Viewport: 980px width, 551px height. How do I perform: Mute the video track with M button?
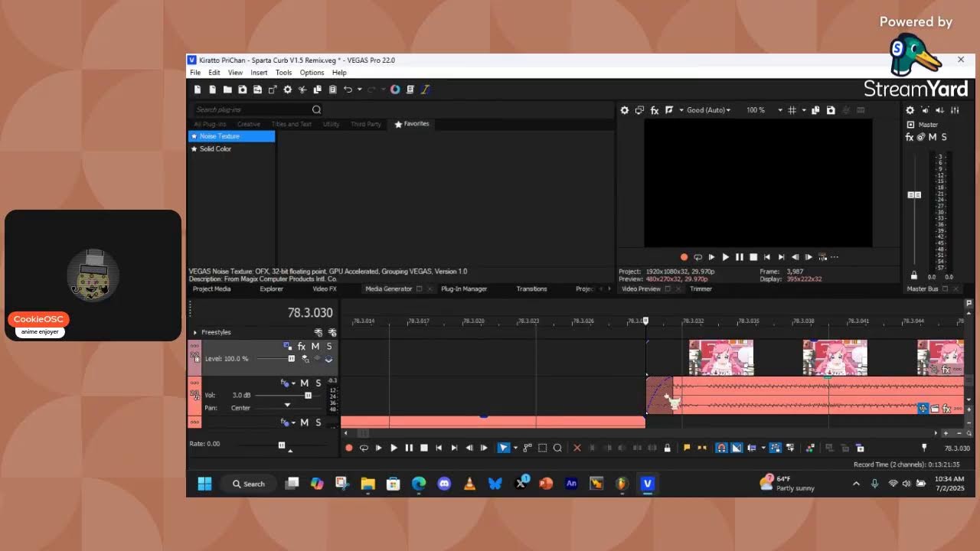point(315,347)
